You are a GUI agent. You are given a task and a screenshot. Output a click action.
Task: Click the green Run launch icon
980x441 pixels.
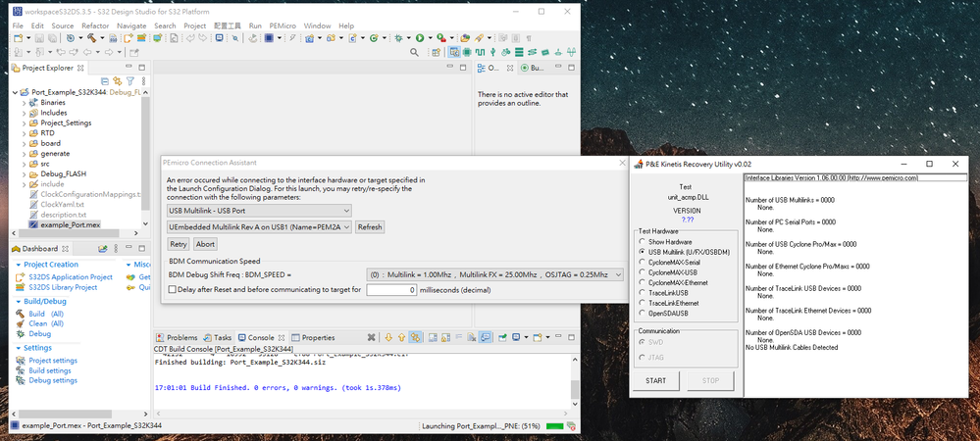click(420, 38)
